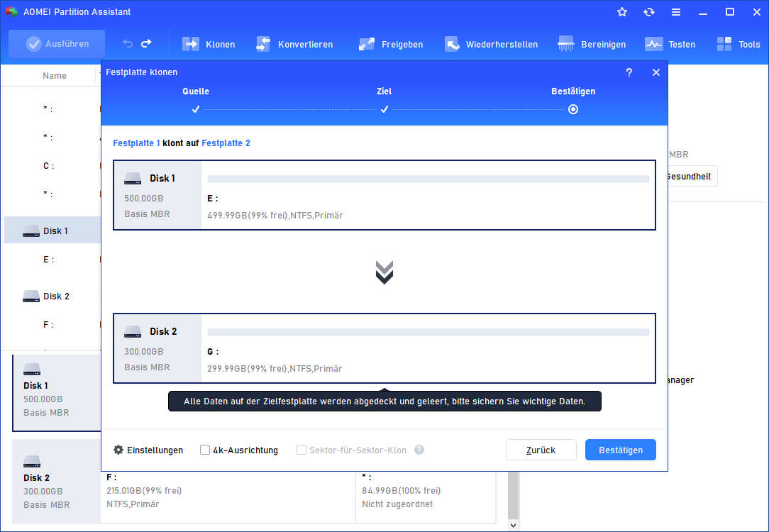Viewport: 769px width, 532px height.
Task: Click the AOMEI Partition Assistant app icon
Action: tap(12, 12)
